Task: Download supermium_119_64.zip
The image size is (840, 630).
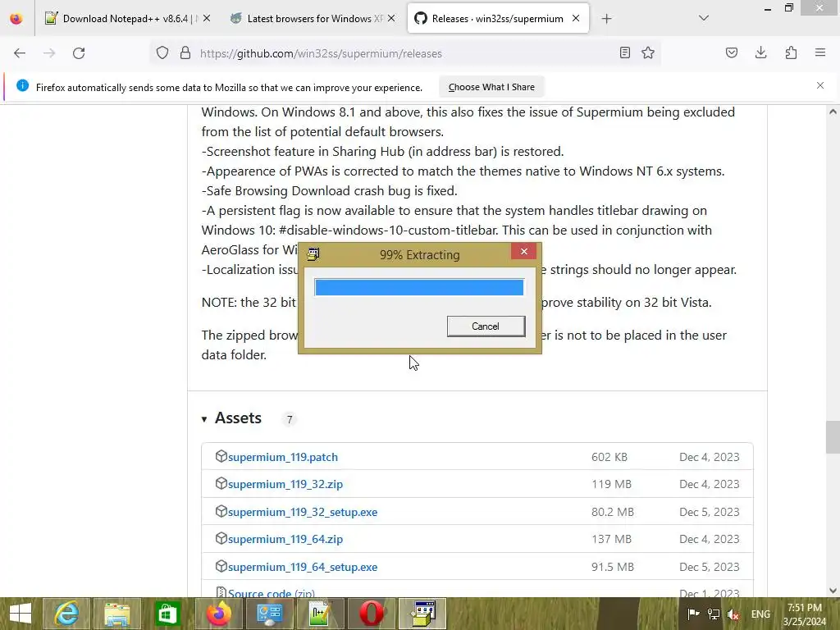Action: click(285, 540)
